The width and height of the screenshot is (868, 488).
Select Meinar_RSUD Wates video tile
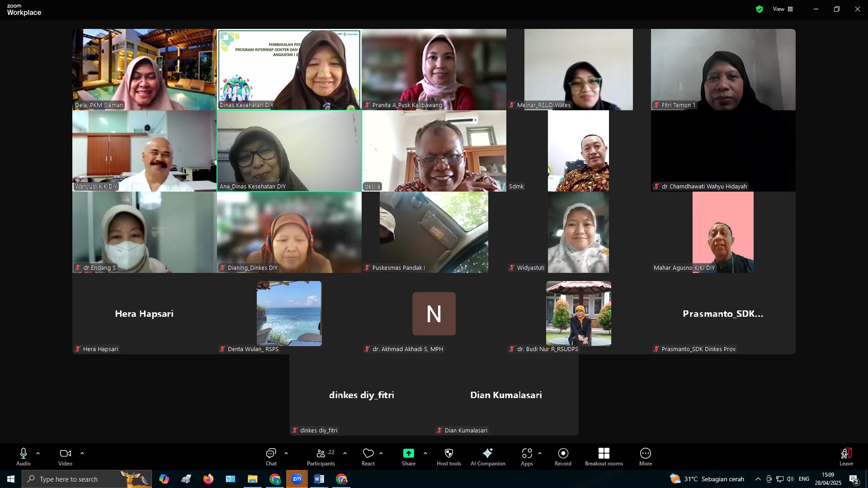click(x=579, y=70)
